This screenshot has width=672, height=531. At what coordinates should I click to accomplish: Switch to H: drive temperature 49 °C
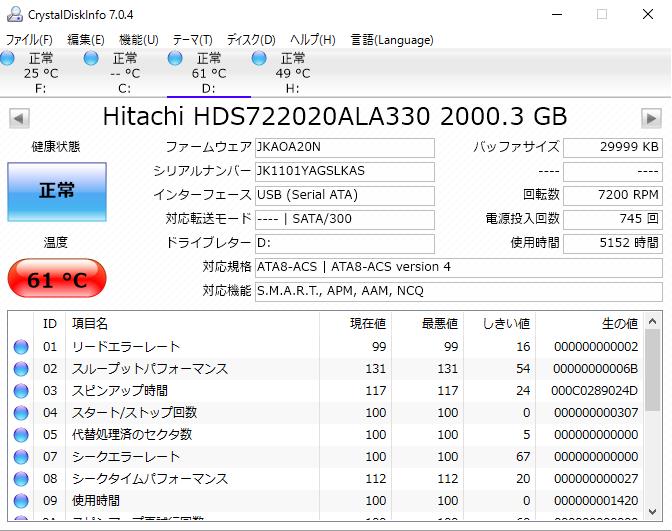[293, 74]
